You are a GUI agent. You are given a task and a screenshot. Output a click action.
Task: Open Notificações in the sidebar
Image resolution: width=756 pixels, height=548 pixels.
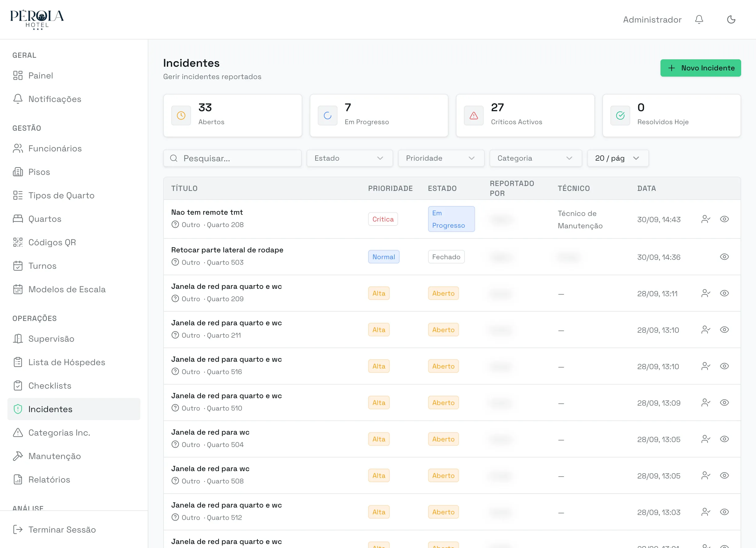click(x=74, y=99)
